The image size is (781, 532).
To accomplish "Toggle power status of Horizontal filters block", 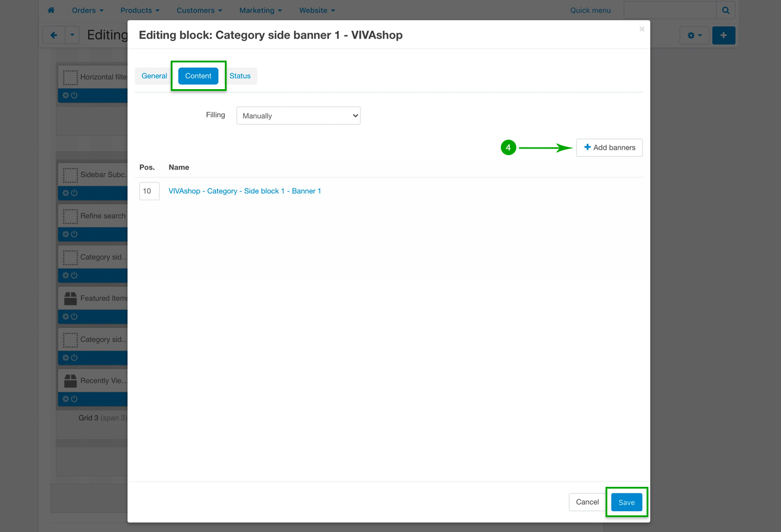I will coord(74,96).
